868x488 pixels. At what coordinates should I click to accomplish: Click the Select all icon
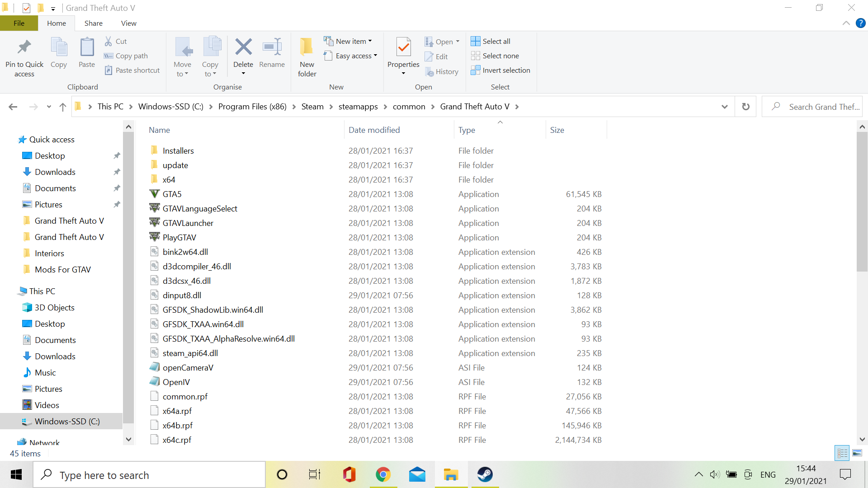(475, 41)
